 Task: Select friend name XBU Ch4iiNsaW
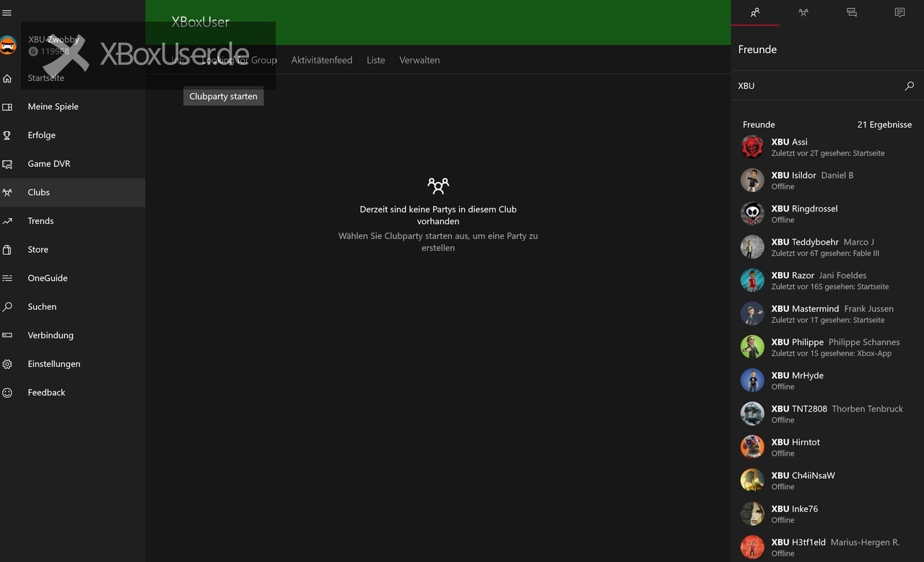tap(803, 475)
